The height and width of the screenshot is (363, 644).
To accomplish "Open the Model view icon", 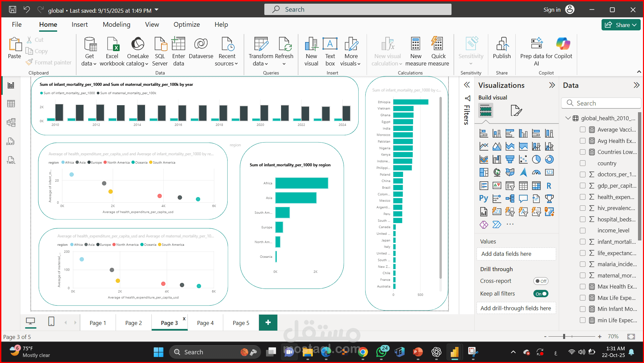I will 11,123.
